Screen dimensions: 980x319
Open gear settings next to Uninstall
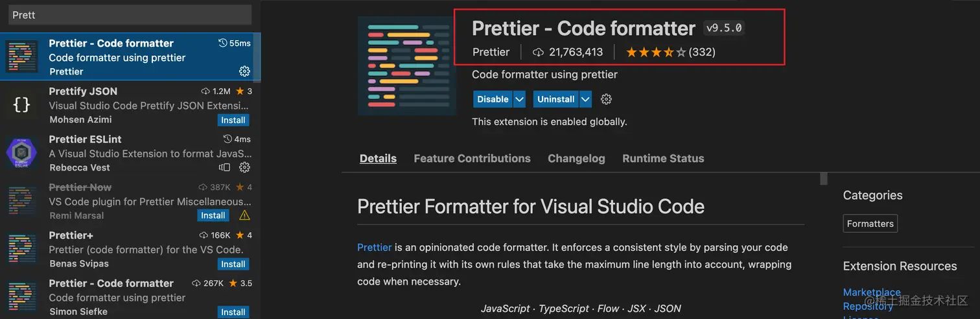point(606,99)
